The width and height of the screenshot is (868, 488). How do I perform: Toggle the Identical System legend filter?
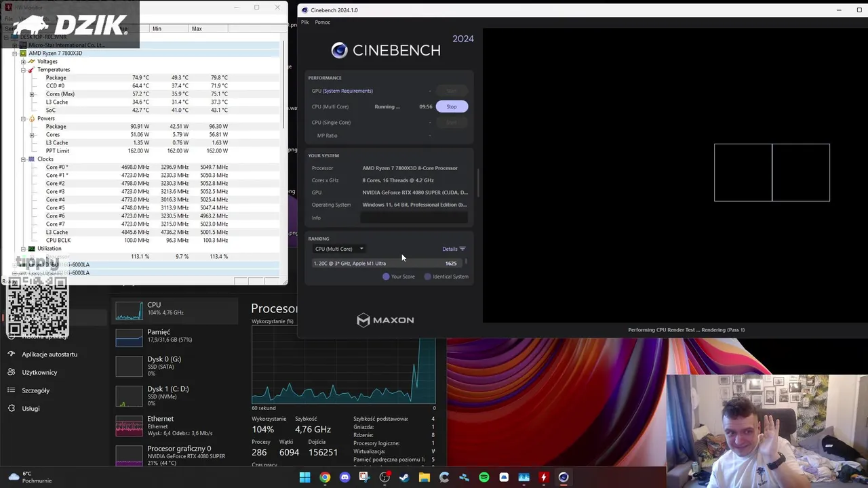(446, 277)
